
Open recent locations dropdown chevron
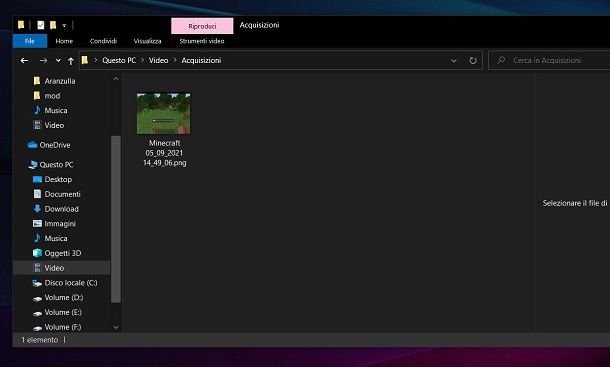tap(58, 61)
